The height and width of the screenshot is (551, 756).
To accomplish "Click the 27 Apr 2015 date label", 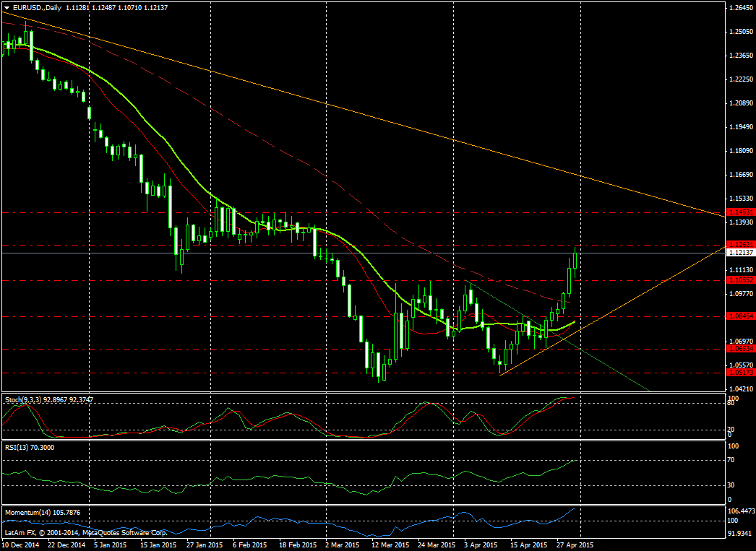I will 576,545.
